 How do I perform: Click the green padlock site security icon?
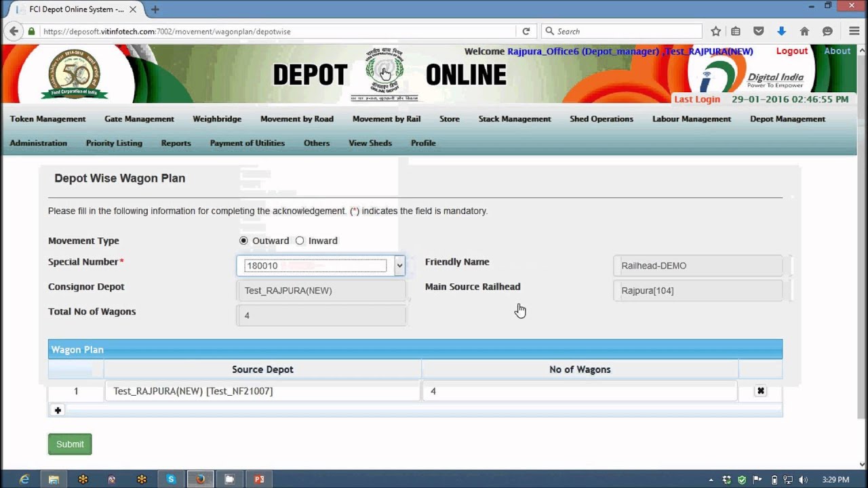point(31,31)
